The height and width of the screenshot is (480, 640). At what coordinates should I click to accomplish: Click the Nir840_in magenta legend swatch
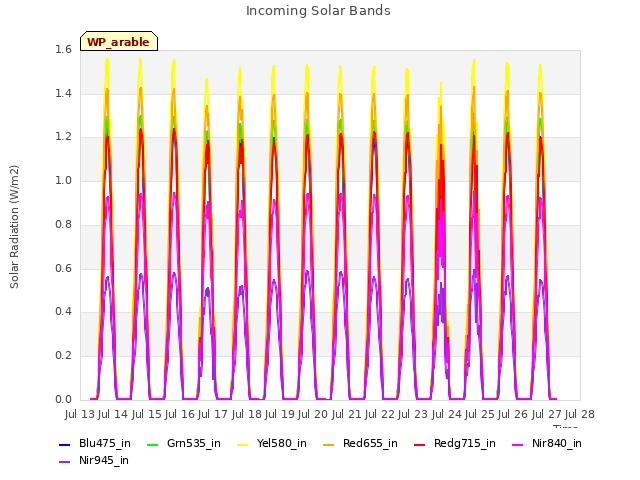click(518, 444)
